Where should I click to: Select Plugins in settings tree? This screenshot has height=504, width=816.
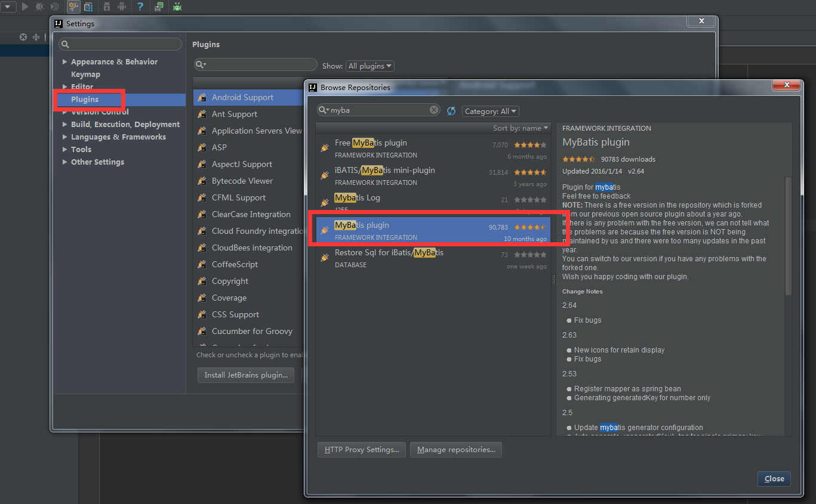(x=85, y=100)
